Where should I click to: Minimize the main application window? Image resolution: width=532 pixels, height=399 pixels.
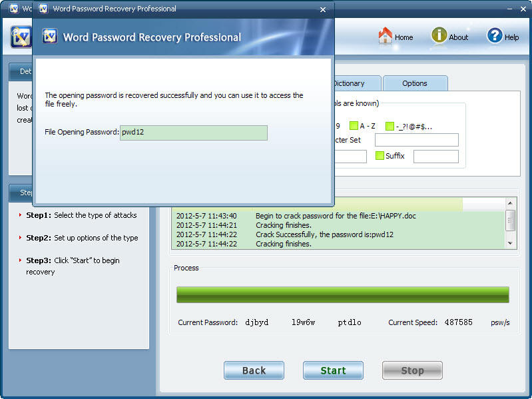coord(509,9)
